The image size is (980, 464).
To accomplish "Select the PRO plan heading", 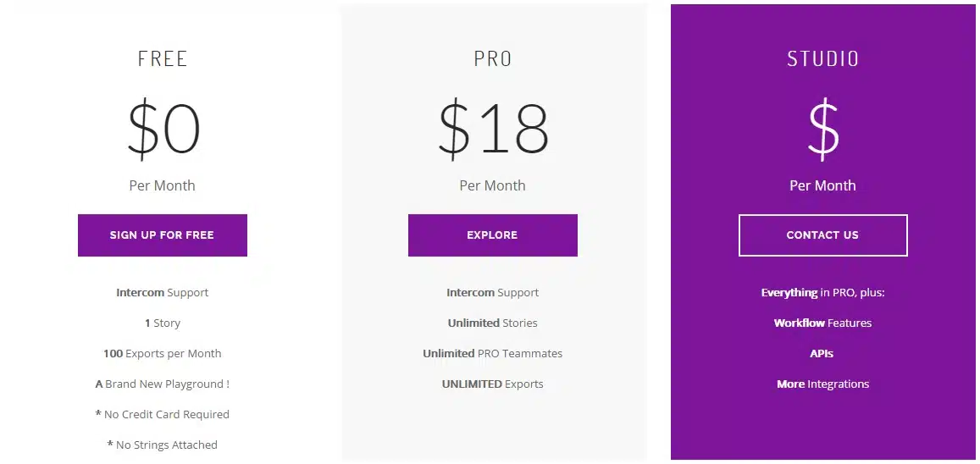I will coord(493,59).
